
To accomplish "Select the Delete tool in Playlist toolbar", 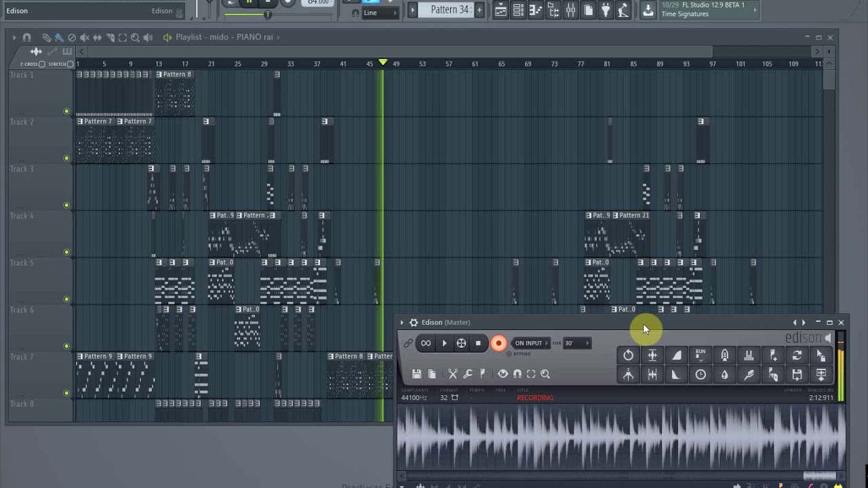I will tap(72, 37).
